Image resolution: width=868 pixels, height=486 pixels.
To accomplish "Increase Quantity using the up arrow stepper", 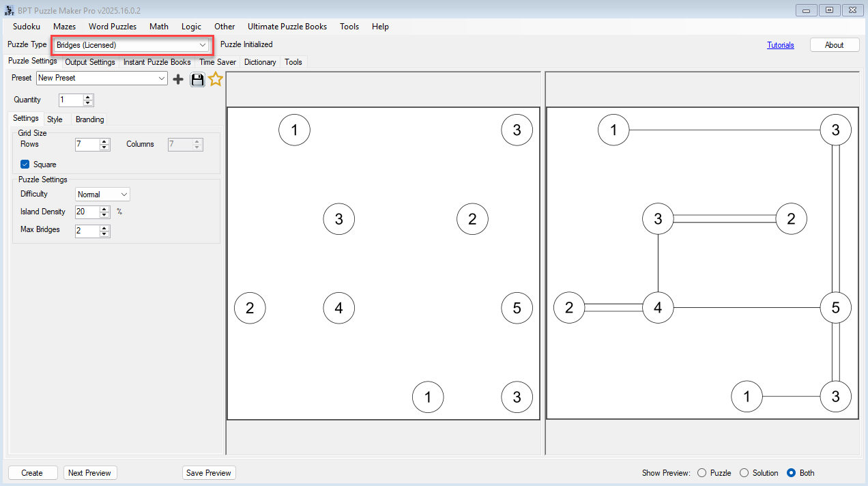I will [x=87, y=96].
